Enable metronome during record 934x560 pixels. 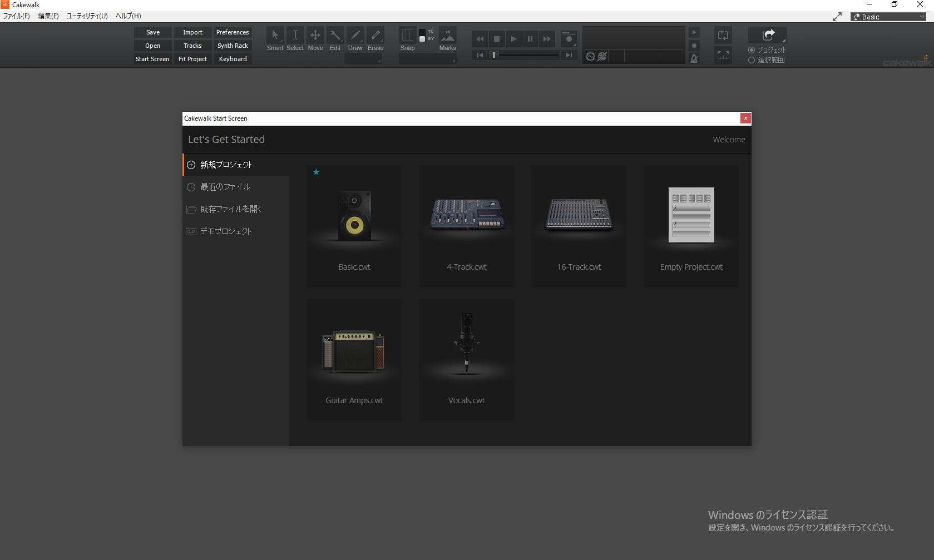point(694,46)
